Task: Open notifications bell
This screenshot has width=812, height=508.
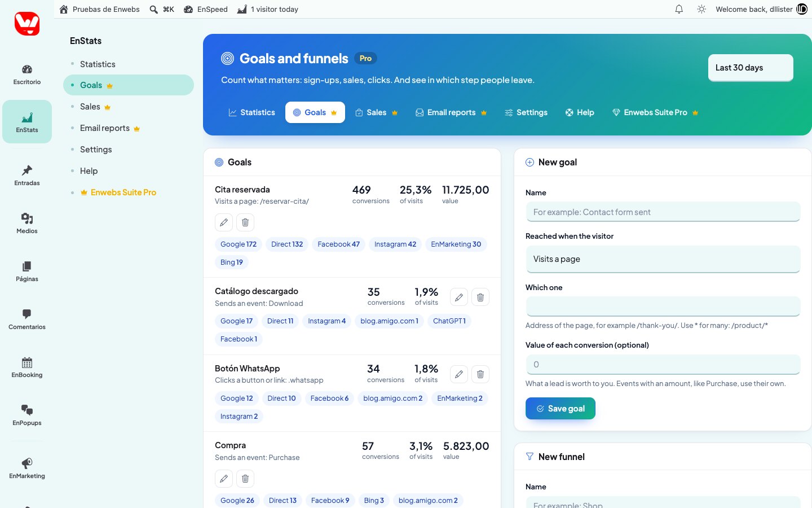Action: pyautogui.click(x=679, y=9)
